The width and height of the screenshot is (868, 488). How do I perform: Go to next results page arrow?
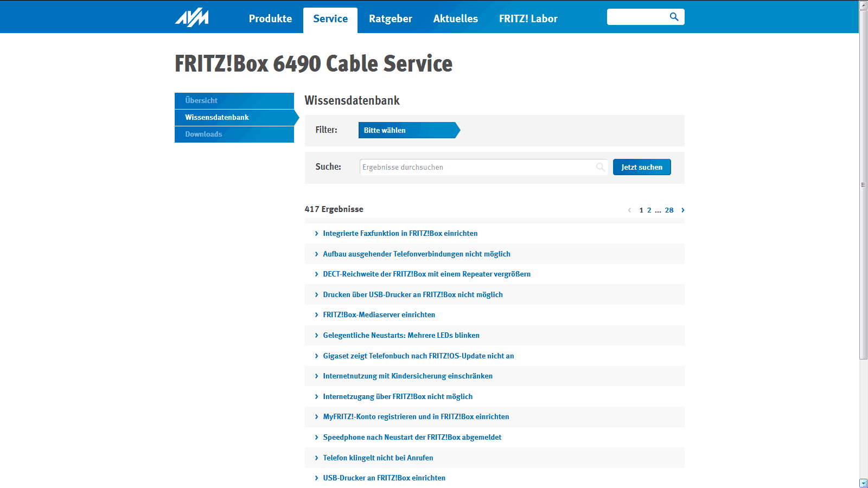click(682, 210)
